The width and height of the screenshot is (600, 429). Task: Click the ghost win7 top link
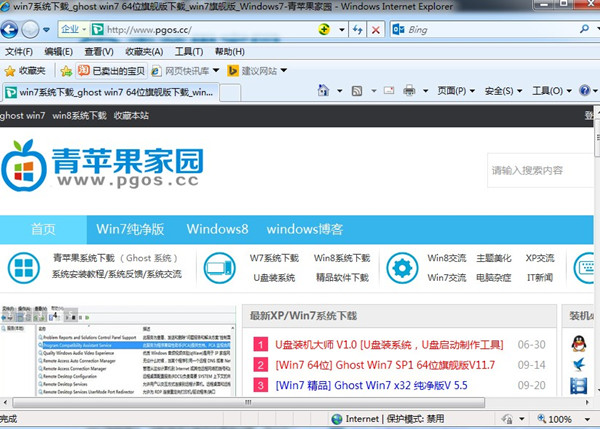coord(23,116)
